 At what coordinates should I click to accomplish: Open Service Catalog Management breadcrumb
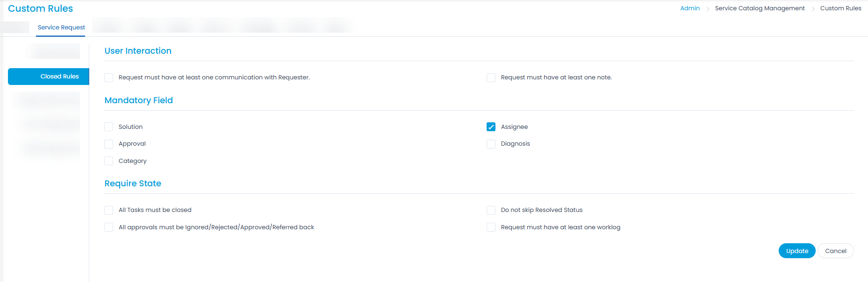point(760,8)
